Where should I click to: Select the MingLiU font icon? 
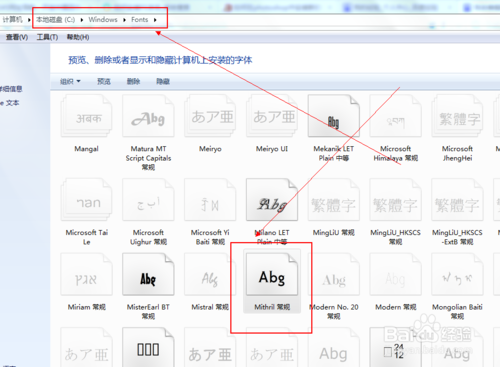pyautogui.click(x=334, y=200)
